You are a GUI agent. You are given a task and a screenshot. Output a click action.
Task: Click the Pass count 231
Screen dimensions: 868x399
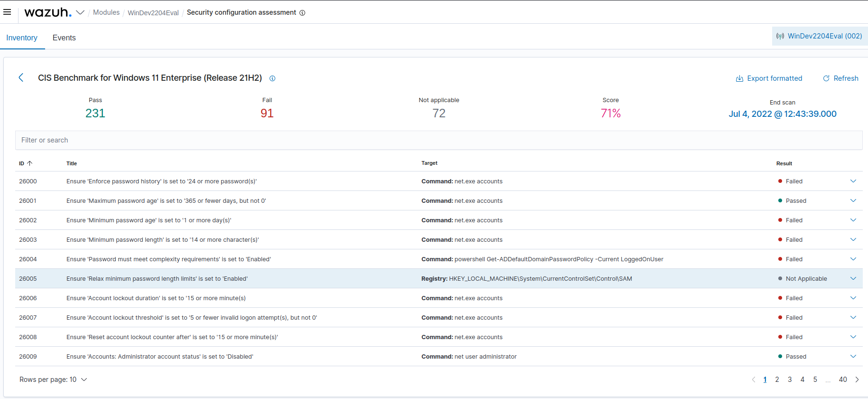[95, 113]
